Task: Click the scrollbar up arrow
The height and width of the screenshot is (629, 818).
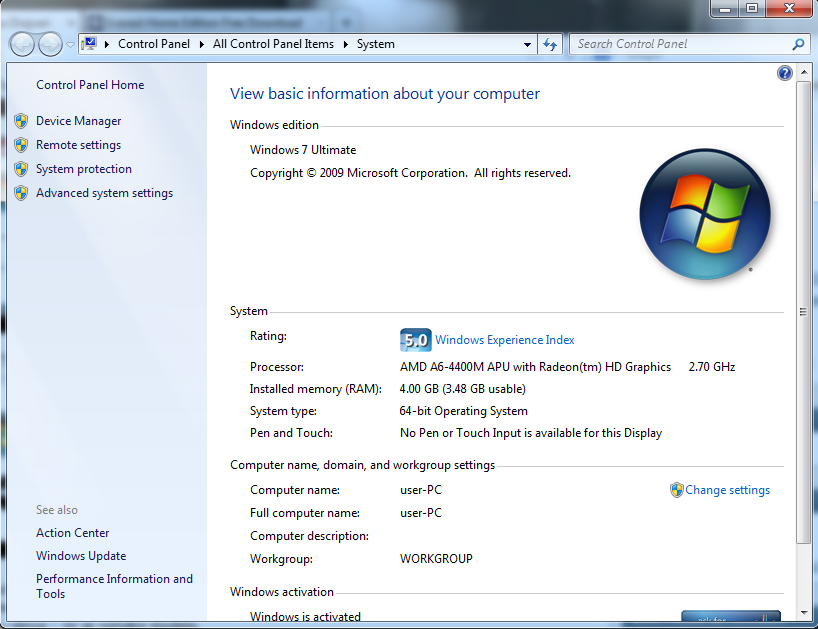Action: tap(803, 72)
